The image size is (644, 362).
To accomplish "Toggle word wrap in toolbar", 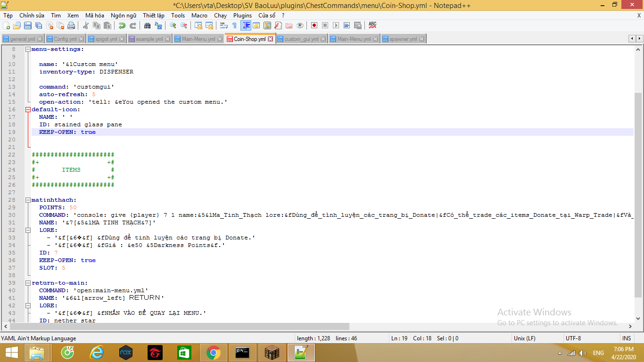I will coord(223,25).
